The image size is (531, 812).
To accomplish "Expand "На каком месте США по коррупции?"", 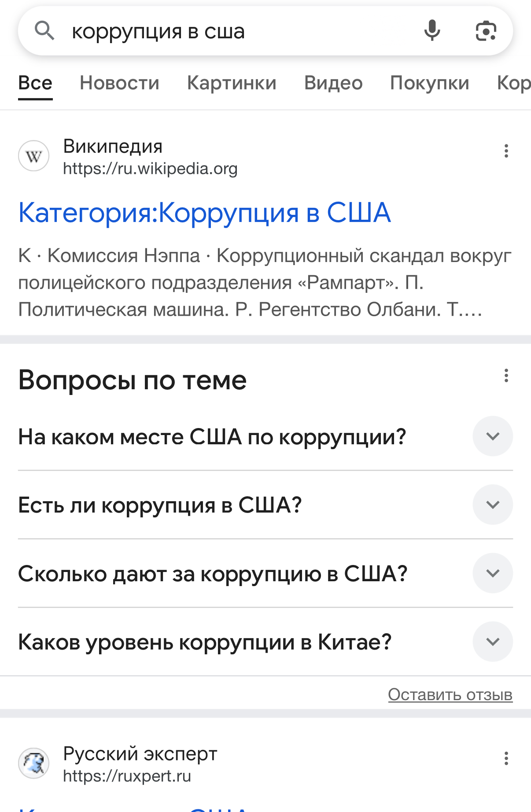I will [x=493, y=436].
